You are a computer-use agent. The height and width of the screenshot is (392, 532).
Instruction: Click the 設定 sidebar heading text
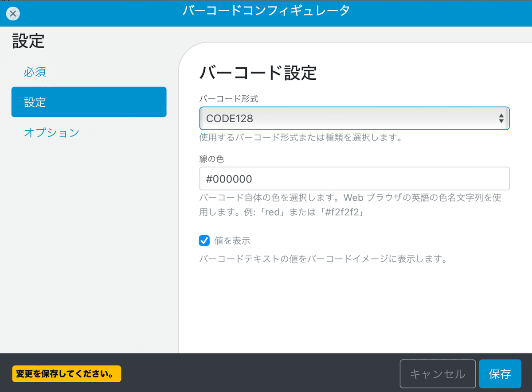click(28, 41)
